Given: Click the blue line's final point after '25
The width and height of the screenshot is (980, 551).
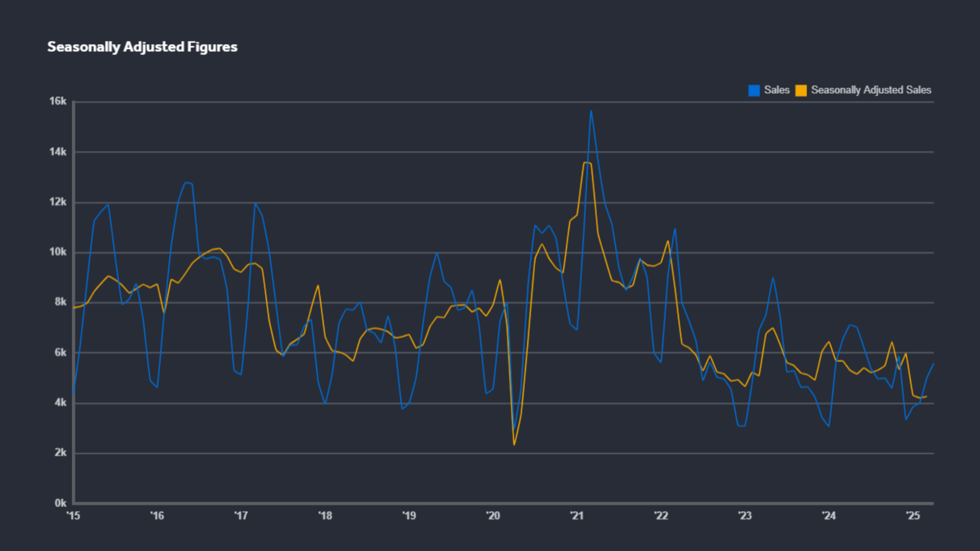Looking at the screenshot, I should (933, 364).
